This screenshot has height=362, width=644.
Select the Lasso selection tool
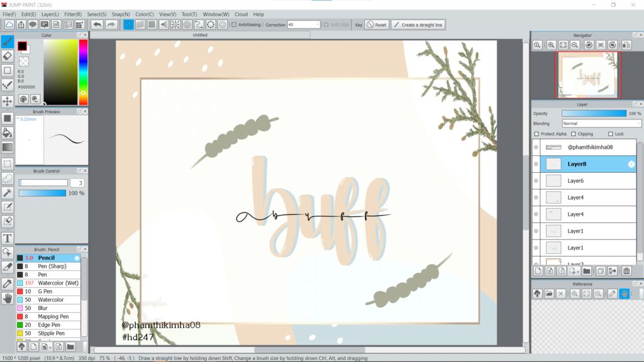[8, 178]
